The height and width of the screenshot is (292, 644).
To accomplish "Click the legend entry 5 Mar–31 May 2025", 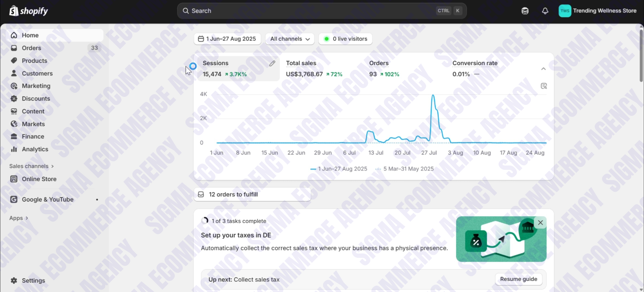I will click(x=405, y=169).
